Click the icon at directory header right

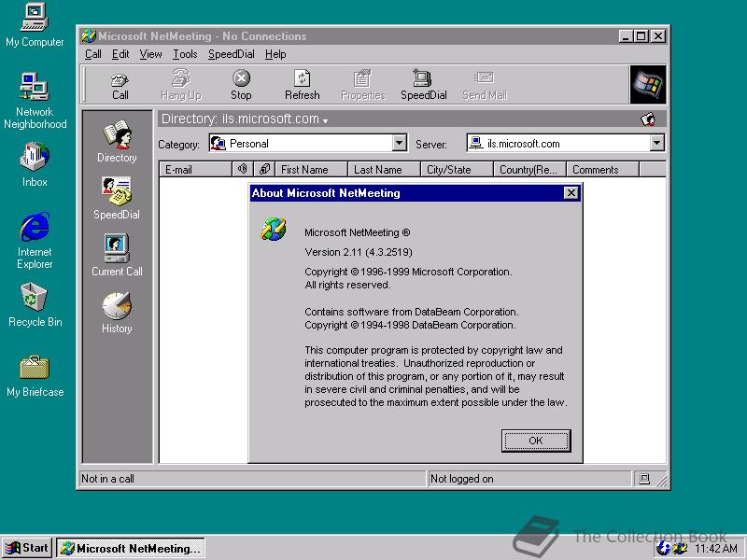click(x=648, y=119)
